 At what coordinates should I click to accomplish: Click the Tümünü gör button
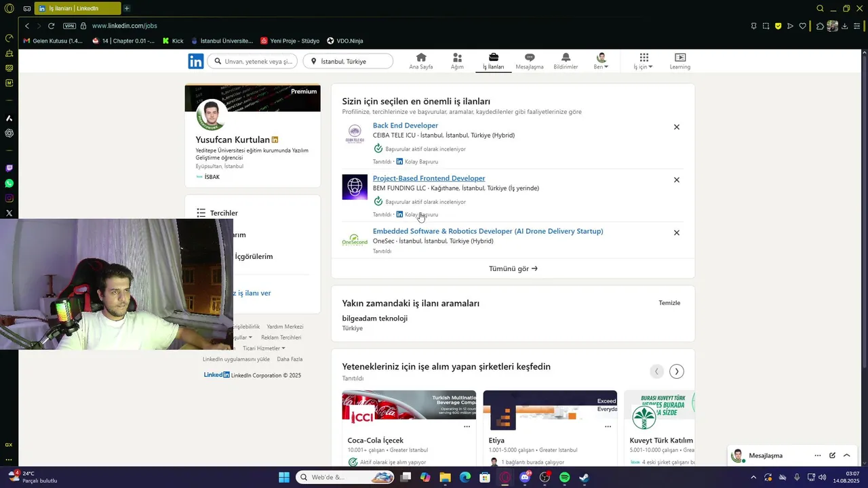click(x=513, y=268)
